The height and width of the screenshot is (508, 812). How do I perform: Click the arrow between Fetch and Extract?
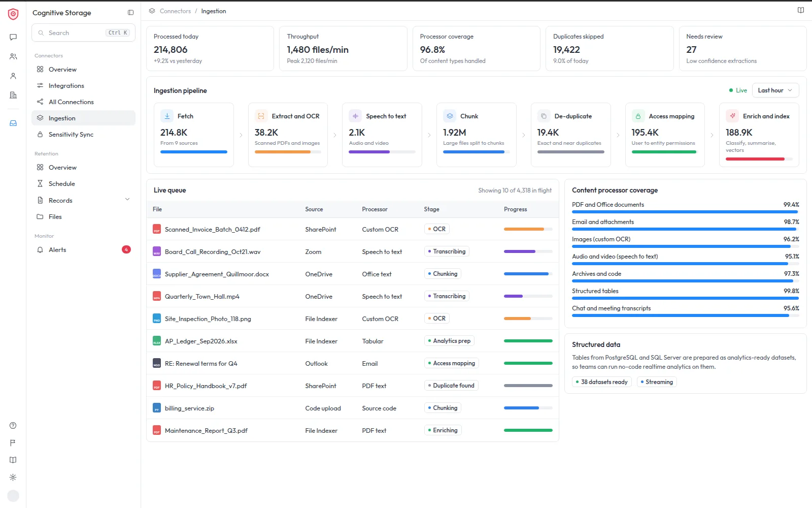[x=241, y=135]
